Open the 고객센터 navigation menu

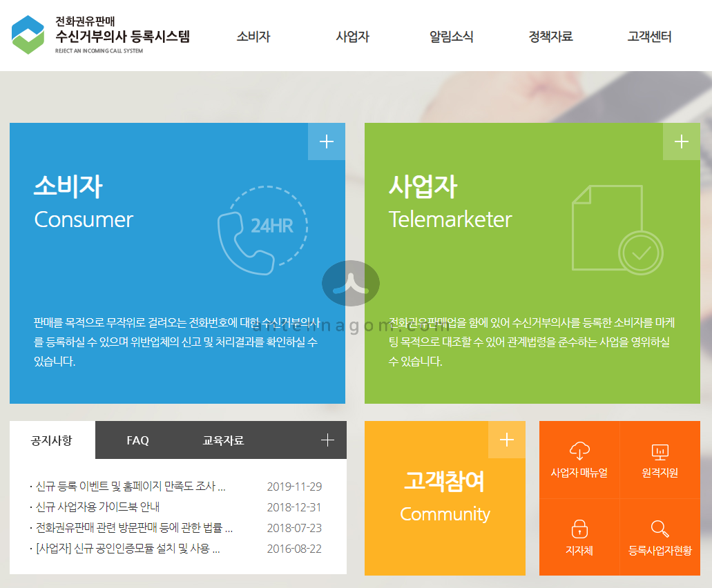click(x=649, y=37)
